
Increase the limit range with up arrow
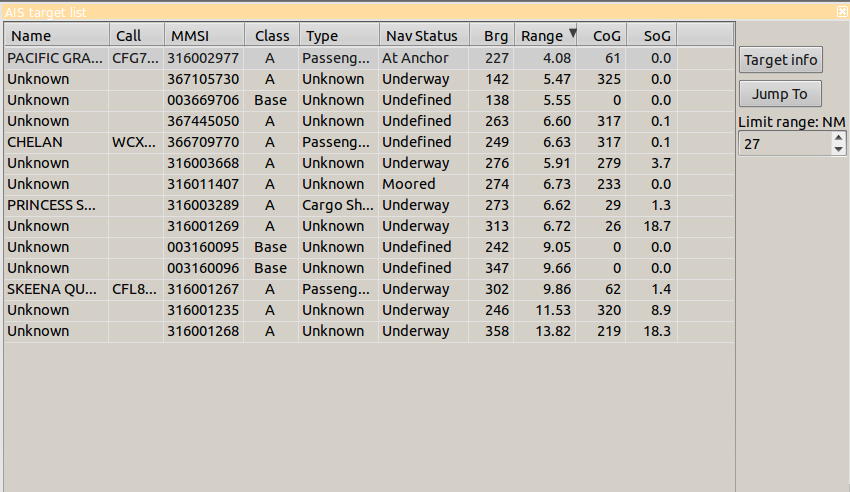[839, 138]
